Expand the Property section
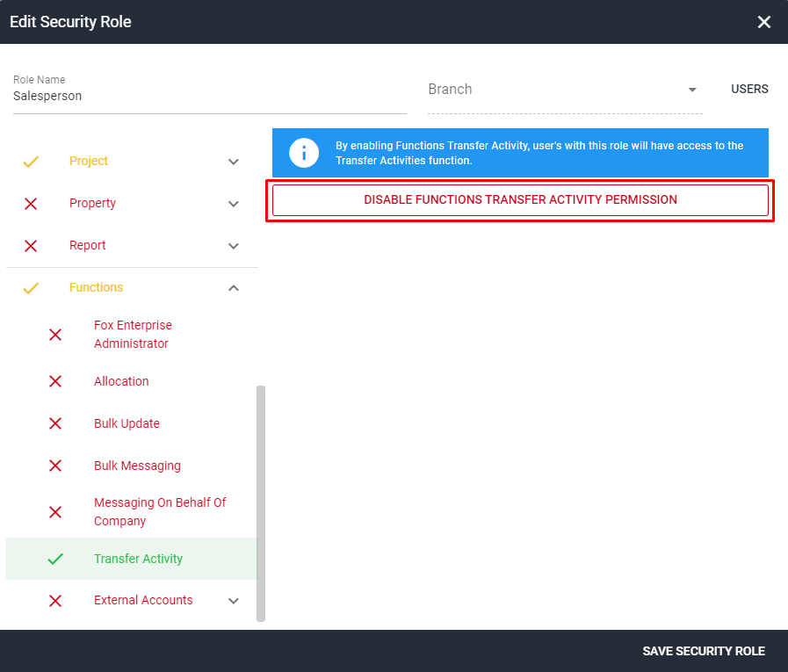 (233, 203)
